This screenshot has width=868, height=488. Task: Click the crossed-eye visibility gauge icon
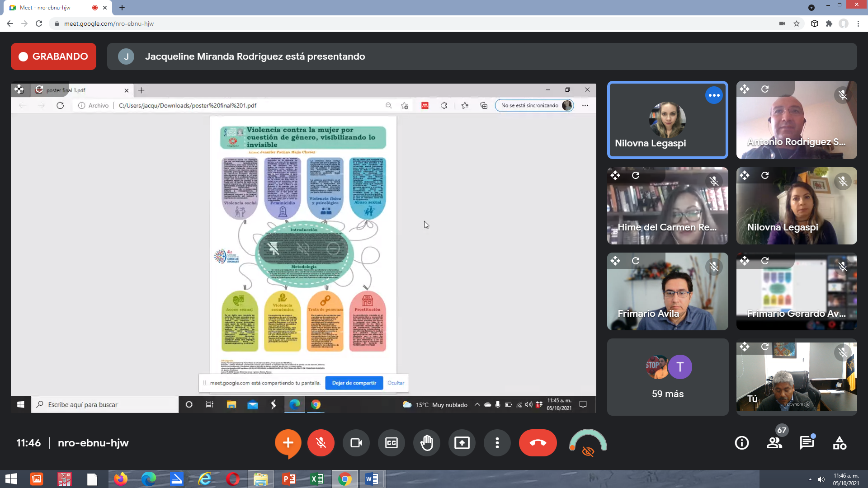[x=588, y=451]
